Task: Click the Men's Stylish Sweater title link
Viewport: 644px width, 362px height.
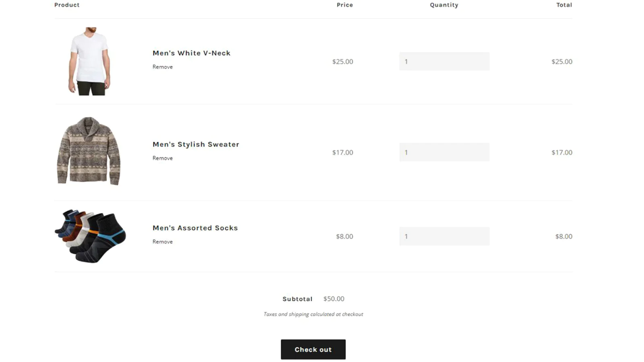Action: pos(196,144)
